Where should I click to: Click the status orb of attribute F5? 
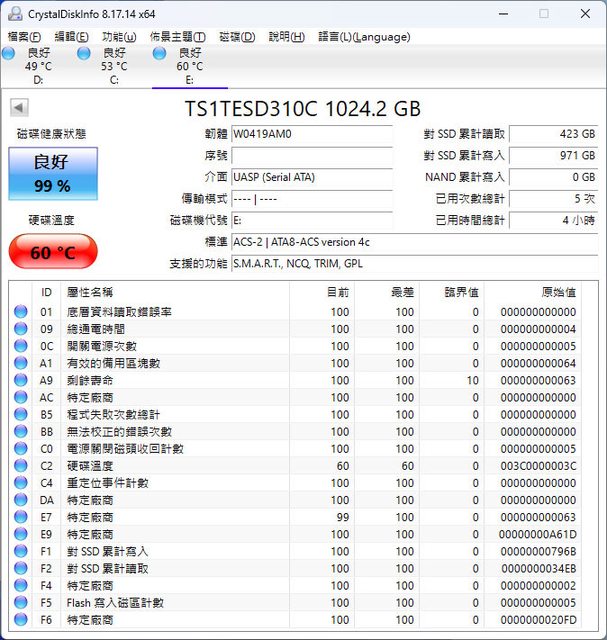click(21, 603)
